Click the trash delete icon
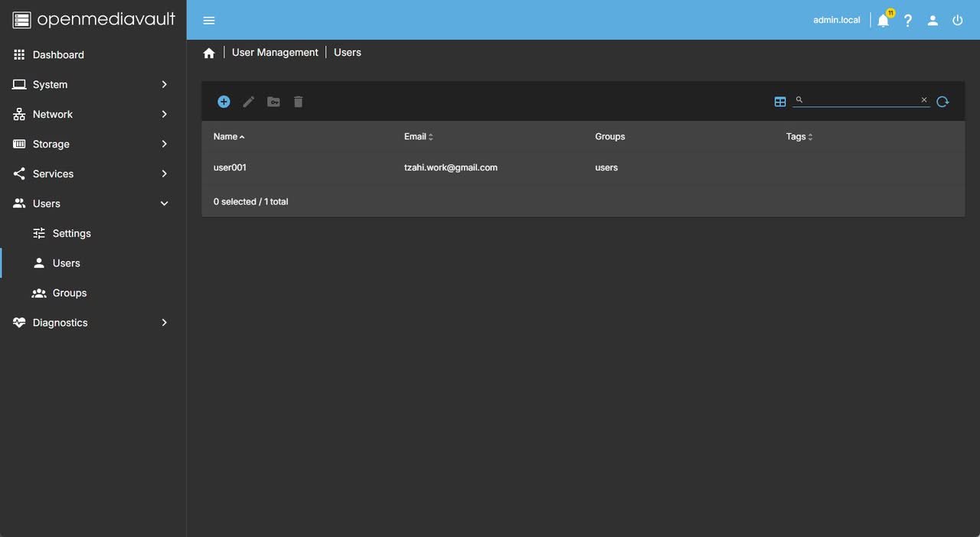980x537 pixels. pyautogui.click(x=299, y=102)
